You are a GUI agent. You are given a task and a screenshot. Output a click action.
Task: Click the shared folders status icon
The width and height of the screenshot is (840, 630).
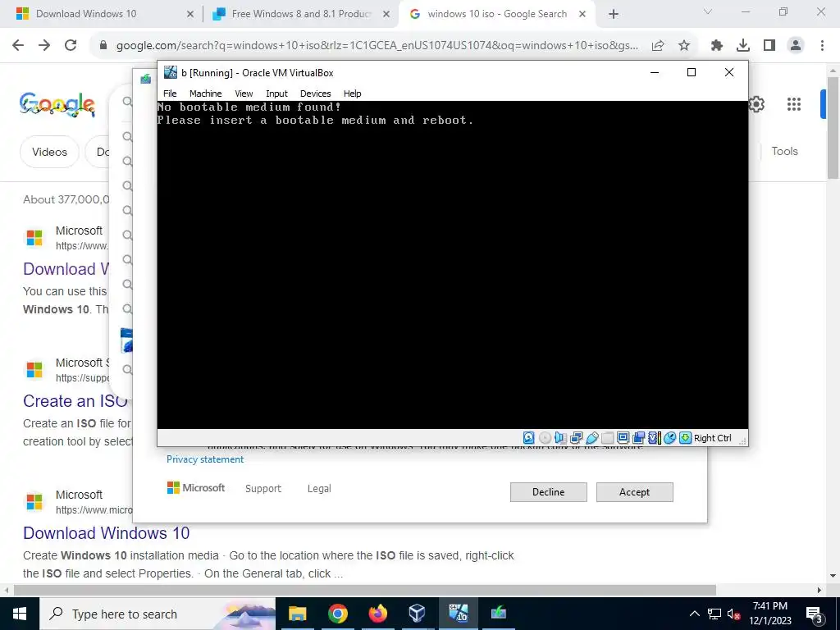click(x=608, y=438)
